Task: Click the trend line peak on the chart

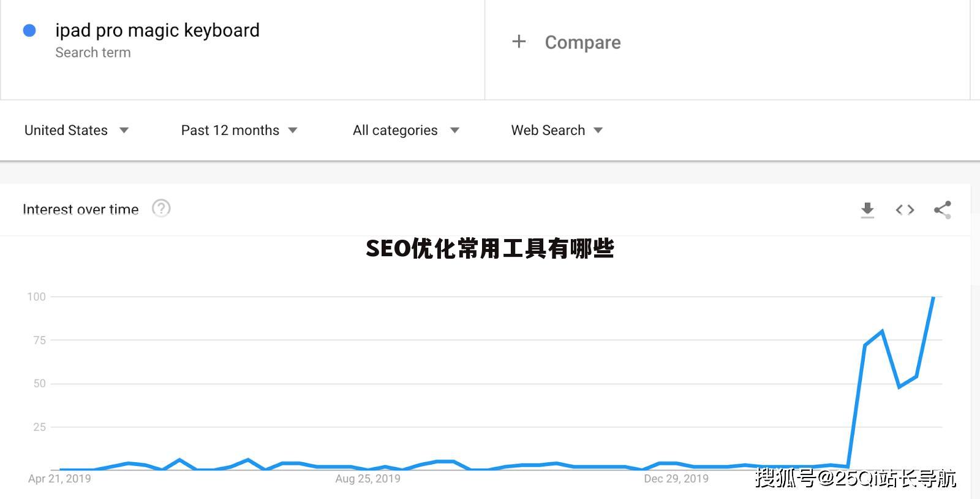Action: [x=933, y=299]
